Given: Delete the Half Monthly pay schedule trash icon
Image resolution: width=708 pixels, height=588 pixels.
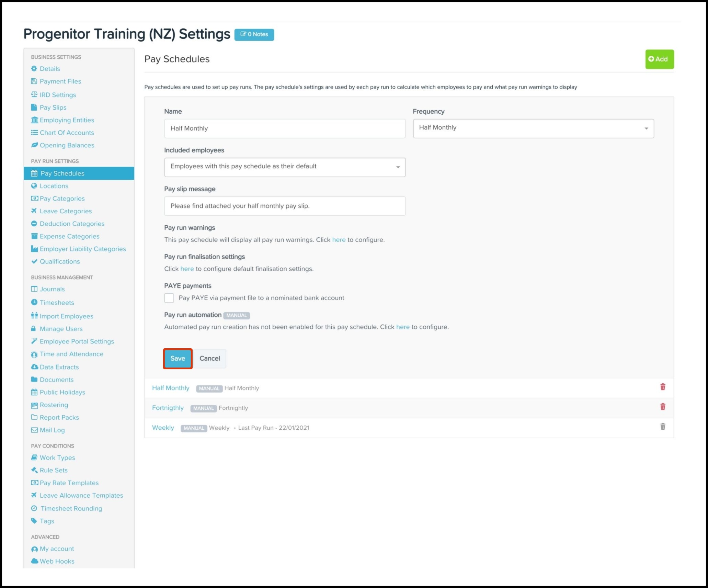Looking at the screenshot, I should tap(663, 387).
